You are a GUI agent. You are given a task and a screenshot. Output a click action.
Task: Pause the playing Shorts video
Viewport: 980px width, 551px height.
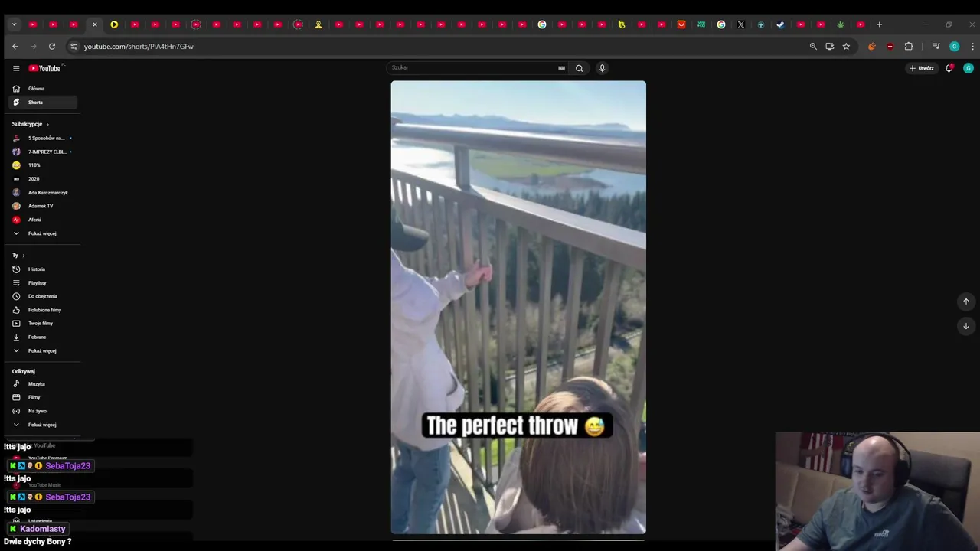point(518,306)
